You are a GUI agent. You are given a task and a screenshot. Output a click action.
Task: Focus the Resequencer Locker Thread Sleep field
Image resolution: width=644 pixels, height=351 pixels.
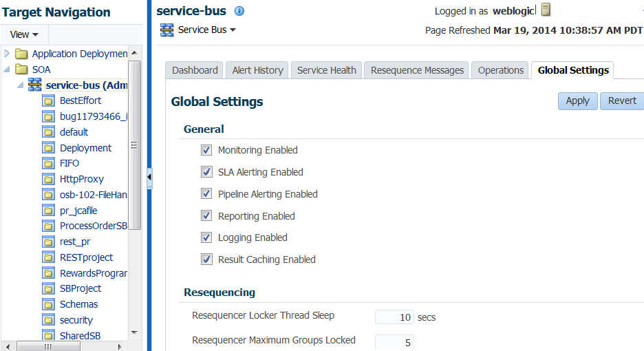pos(395,317)
